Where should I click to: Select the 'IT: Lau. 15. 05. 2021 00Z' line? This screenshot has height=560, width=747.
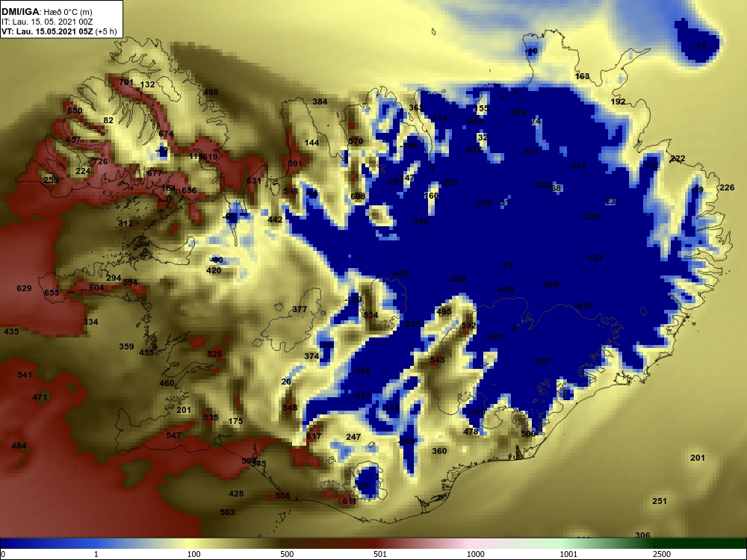pos(46,22)
